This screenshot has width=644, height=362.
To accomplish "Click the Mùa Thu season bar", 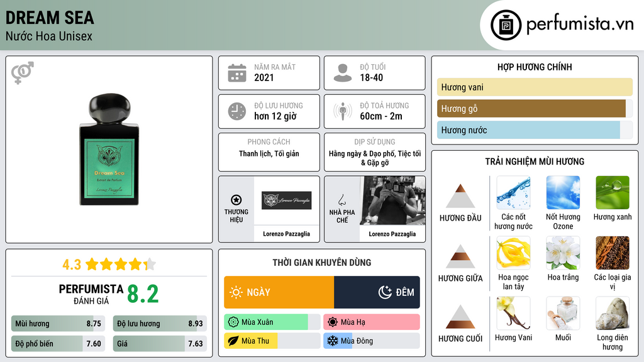I will click(272, 341).
